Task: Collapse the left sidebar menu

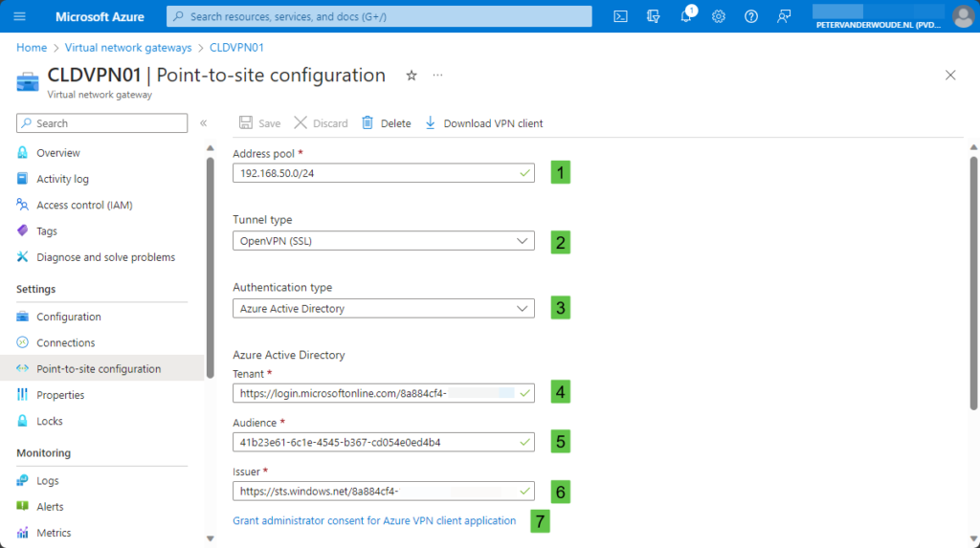Action: click(203, 123)
